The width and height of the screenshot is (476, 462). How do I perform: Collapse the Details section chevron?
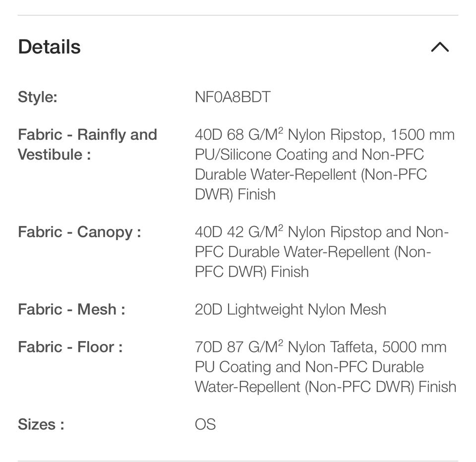coord(440,47)
